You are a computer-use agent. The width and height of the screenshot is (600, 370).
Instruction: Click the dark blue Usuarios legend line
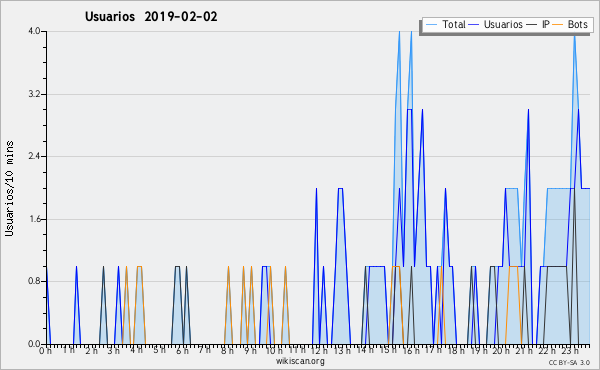point(474,24)
